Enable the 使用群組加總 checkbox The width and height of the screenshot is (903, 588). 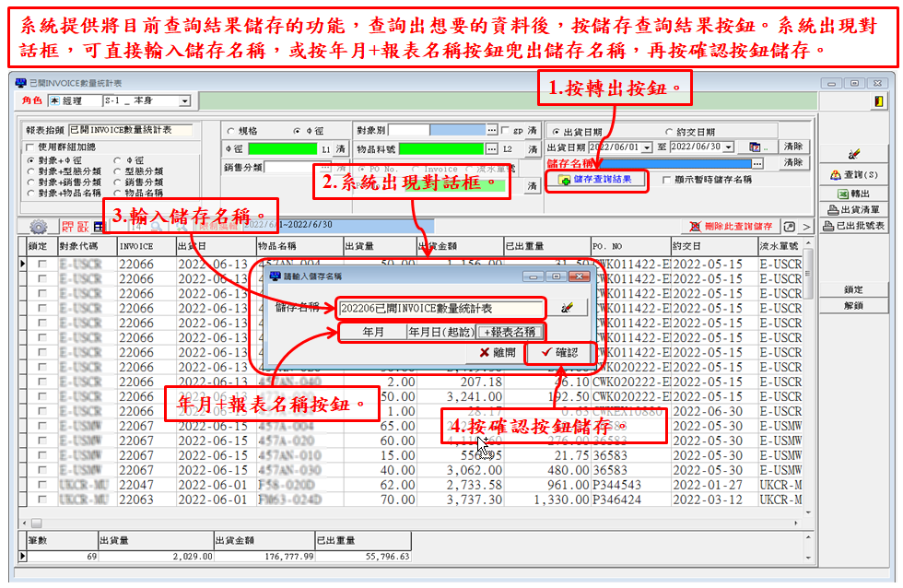coord(30,147)
